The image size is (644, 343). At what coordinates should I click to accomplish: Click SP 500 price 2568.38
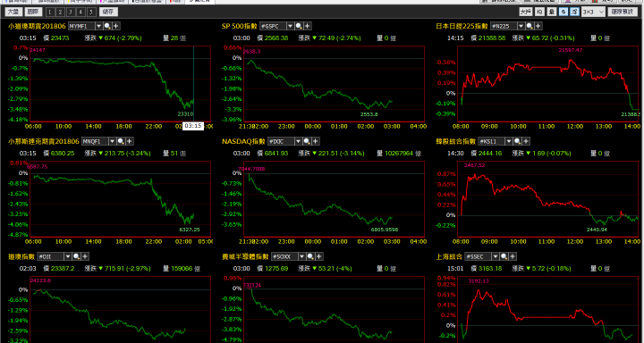276,38
